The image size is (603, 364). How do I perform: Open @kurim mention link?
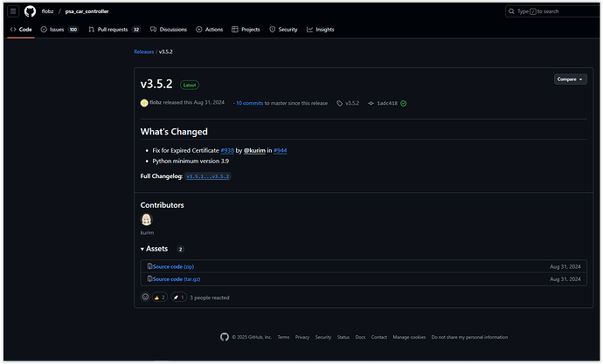(x=254, y=150)
